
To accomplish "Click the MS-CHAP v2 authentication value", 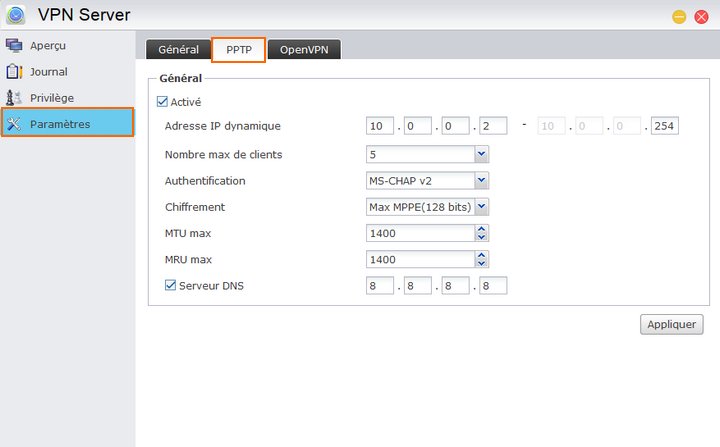I will [420, 181].
